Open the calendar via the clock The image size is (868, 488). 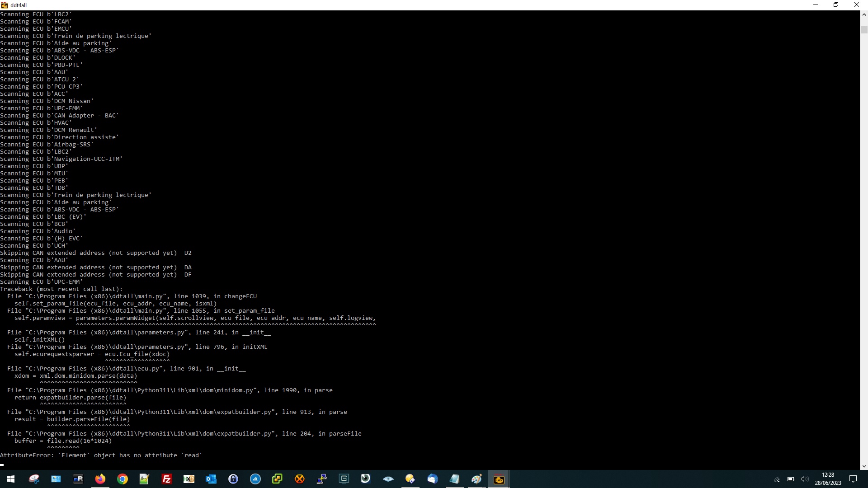click(x=829, y=479)
